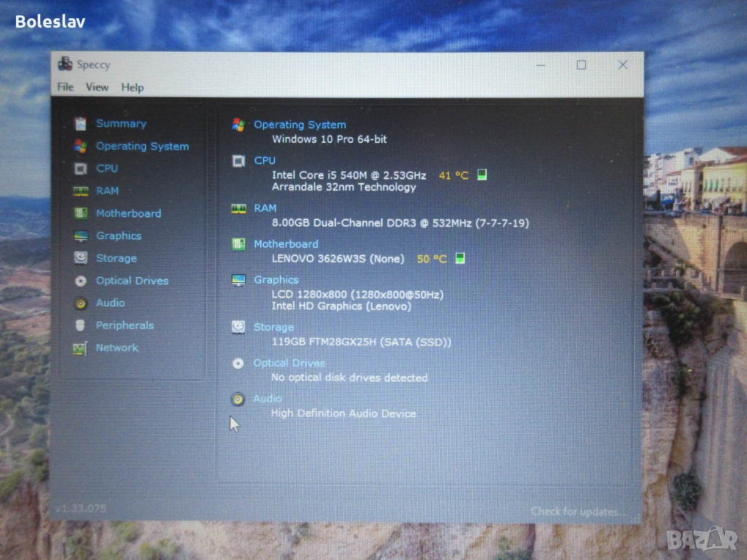Open the Graphics section heading in main panel
The width and height of the screenshot is (747, 560).
coord(276,280)
